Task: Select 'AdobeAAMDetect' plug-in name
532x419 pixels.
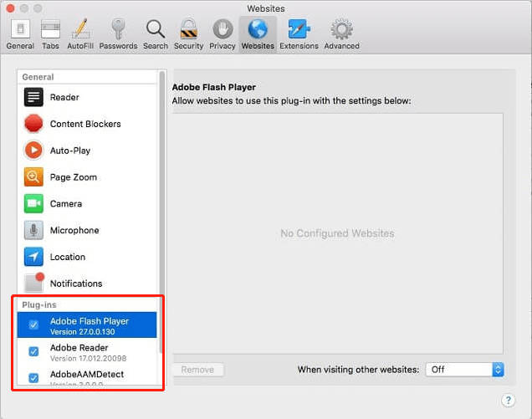Action: click(87, 374)
